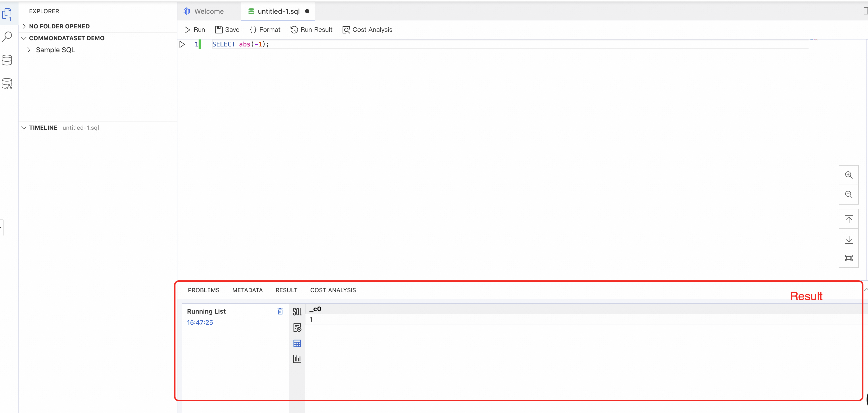868x413 pixels.
Task: Switch to bar chart result view
Action: point(297,359)
